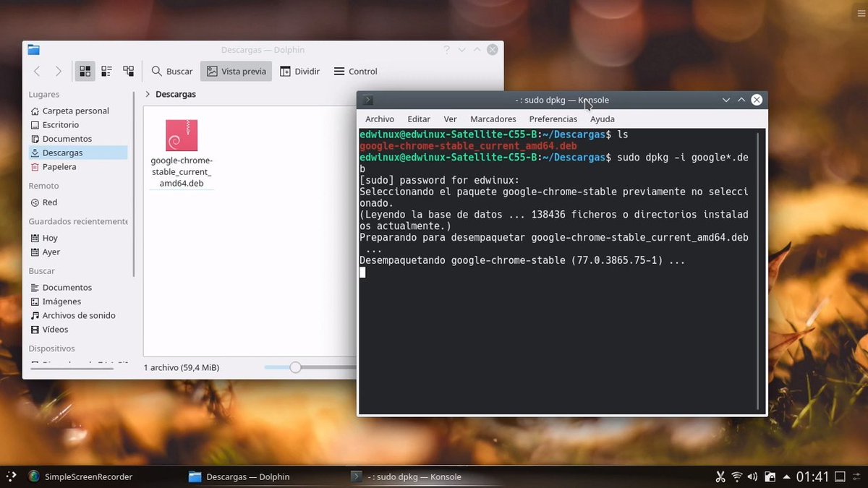The height and width of the screenshot is (488, 868).
Task: Open the panel settings sliders icon
Action: 858,476
